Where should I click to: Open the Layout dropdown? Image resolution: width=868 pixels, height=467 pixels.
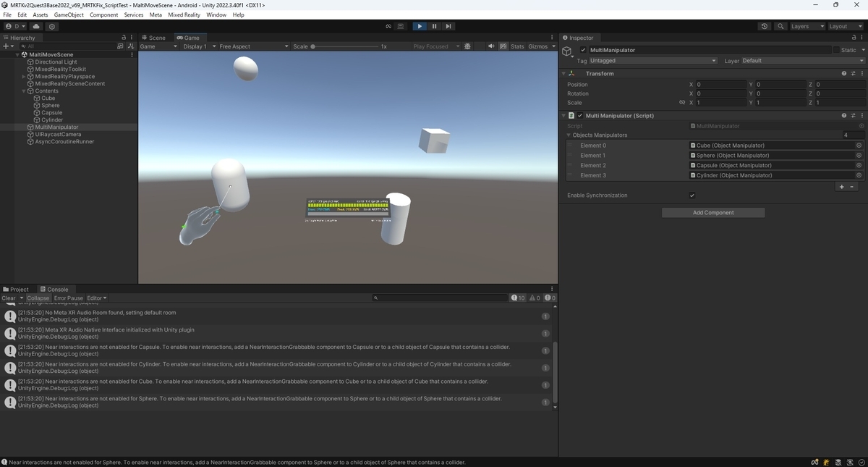[844, 26]
